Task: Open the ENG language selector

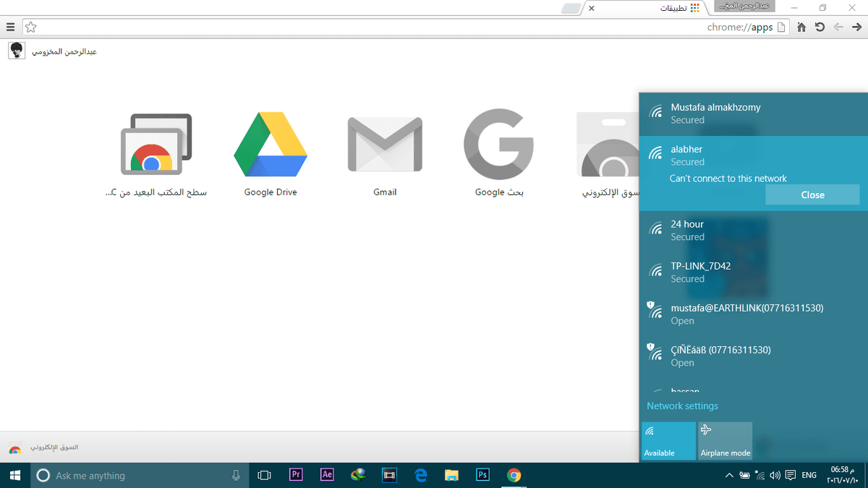Action: [x=809, y=475]
